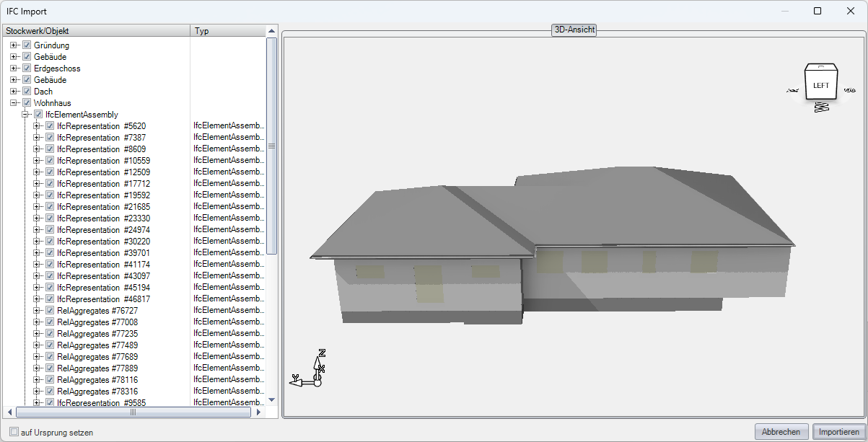This screenshot has height=442, width=868.
Task: Expand IfcRepresentation #46817 node
Action: tap(37, 299)
